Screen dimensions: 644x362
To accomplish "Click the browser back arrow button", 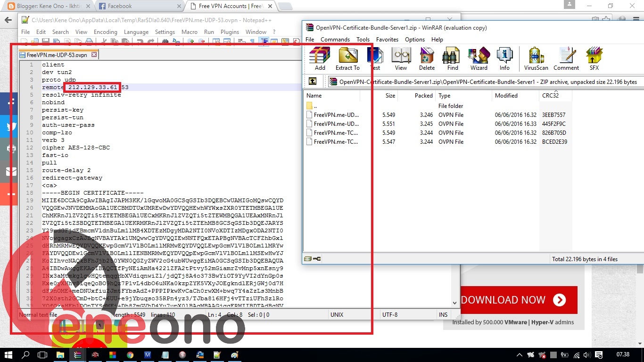I will coord(8,20).
